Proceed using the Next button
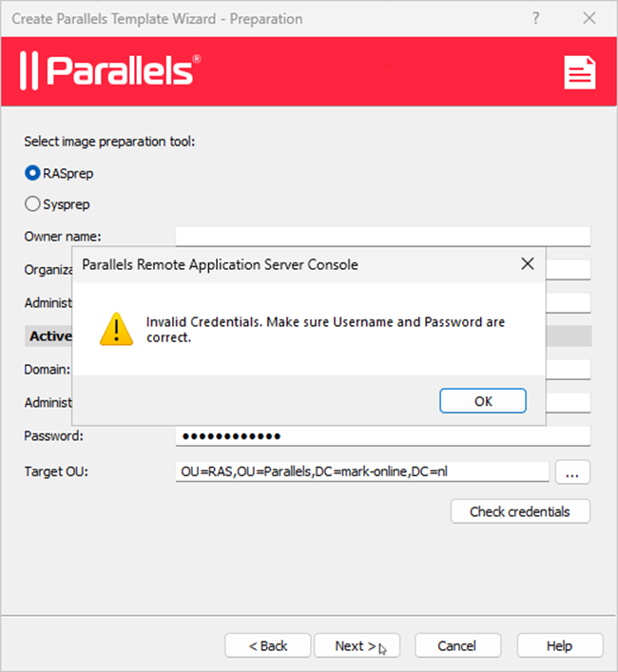 [356, 645]
